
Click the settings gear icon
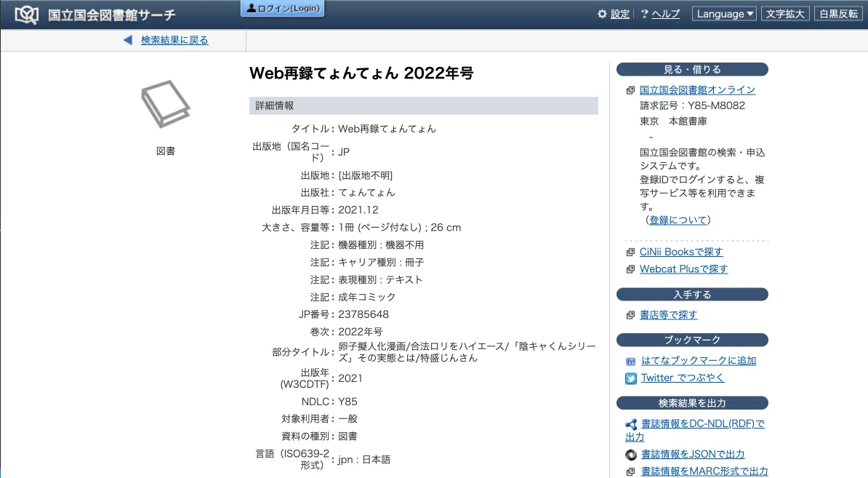[602, 14]
